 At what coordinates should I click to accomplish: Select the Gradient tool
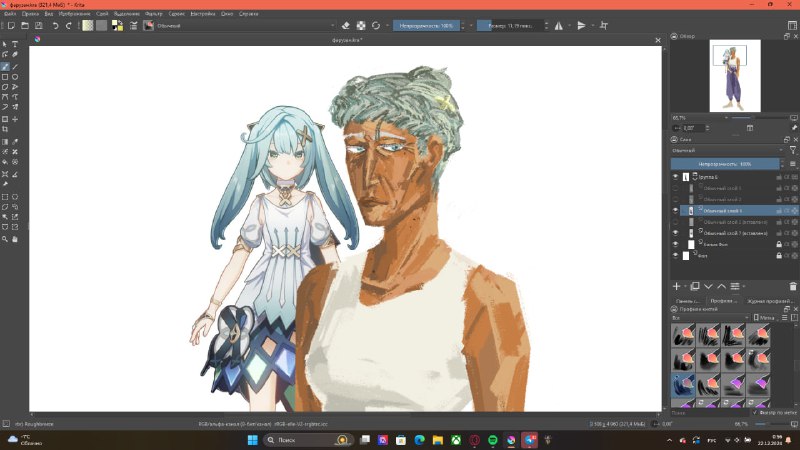[x=5, y=142]
